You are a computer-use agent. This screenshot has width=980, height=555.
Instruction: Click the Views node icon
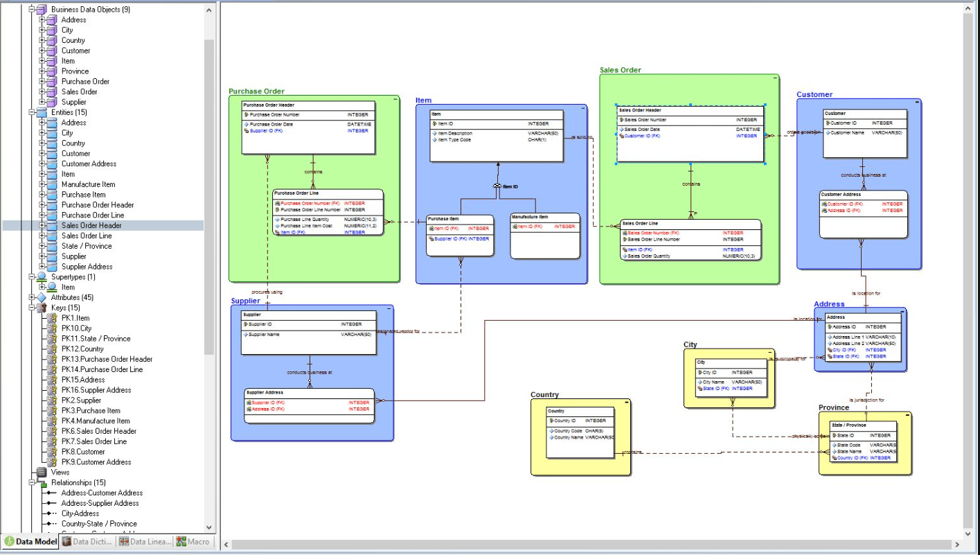point(42,472)
